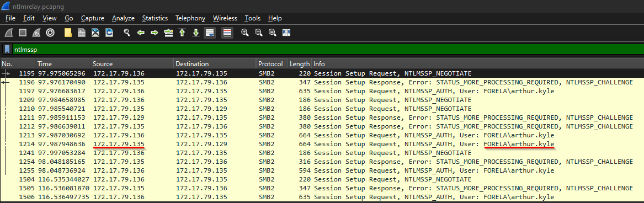Click timestamp 97.987948636
Screen dimensions: 644x203
click(x=62, y=144)
